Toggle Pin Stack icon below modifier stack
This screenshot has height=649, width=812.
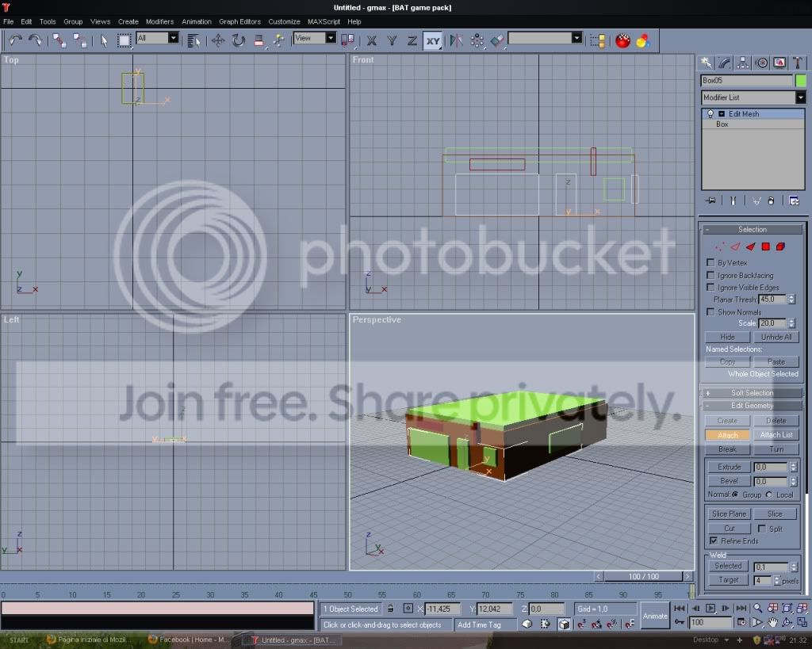710,200
